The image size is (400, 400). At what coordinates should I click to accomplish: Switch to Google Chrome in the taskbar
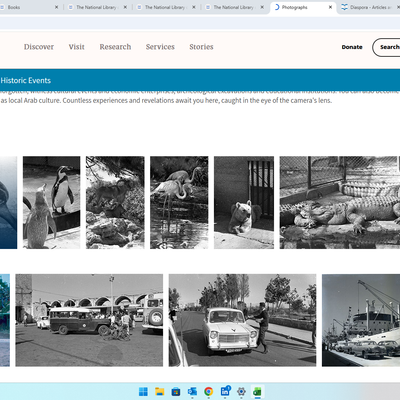[209, 391]
